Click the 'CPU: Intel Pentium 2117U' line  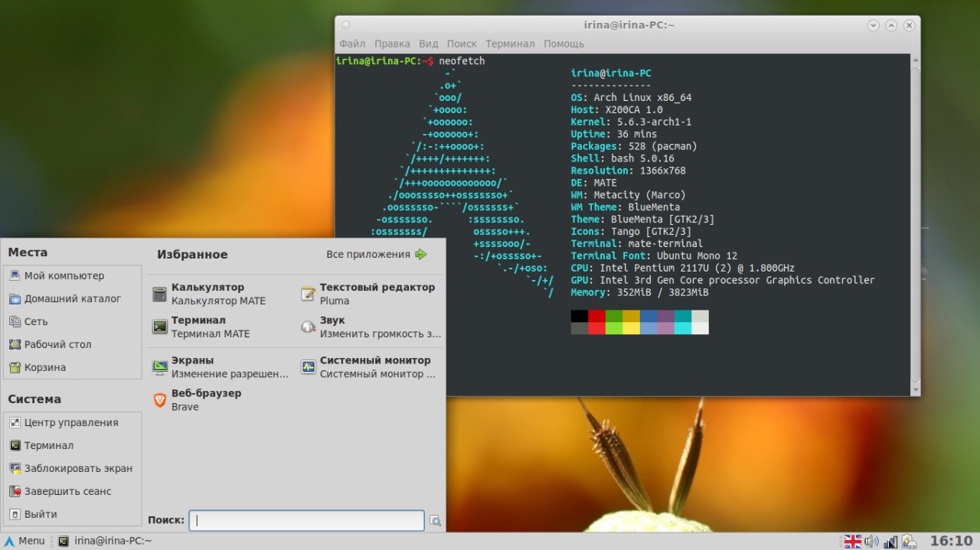[x=682, y=268]
